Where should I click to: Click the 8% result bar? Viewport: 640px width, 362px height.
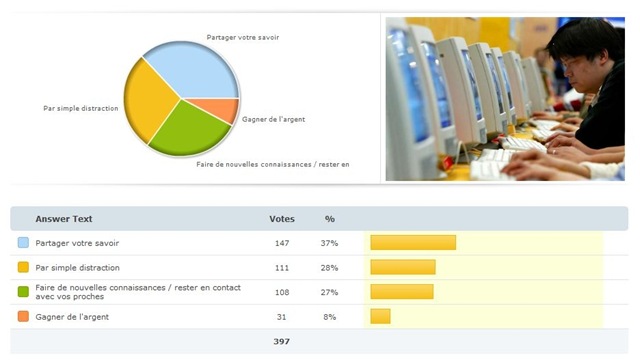[380, 316]
